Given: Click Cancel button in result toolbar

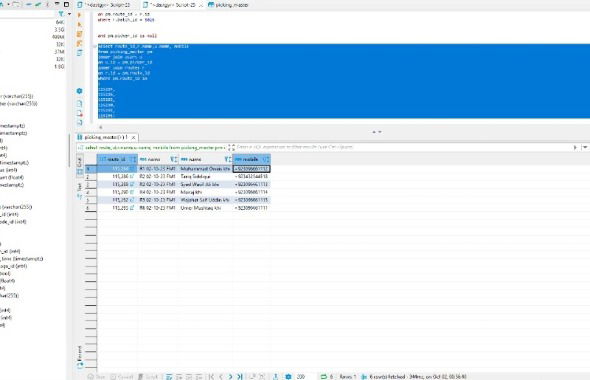Looking at the screenshot, I should click(x=122, y=377).
